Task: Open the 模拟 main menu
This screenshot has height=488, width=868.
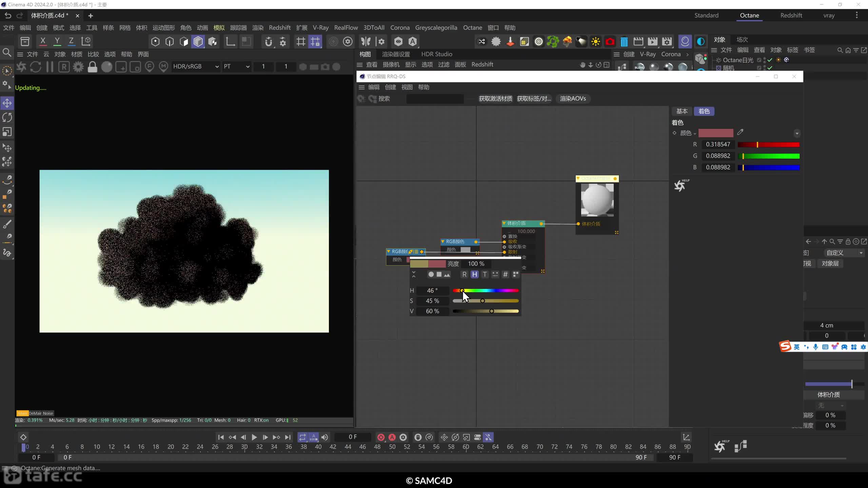Action: click(x=219, y=28)
